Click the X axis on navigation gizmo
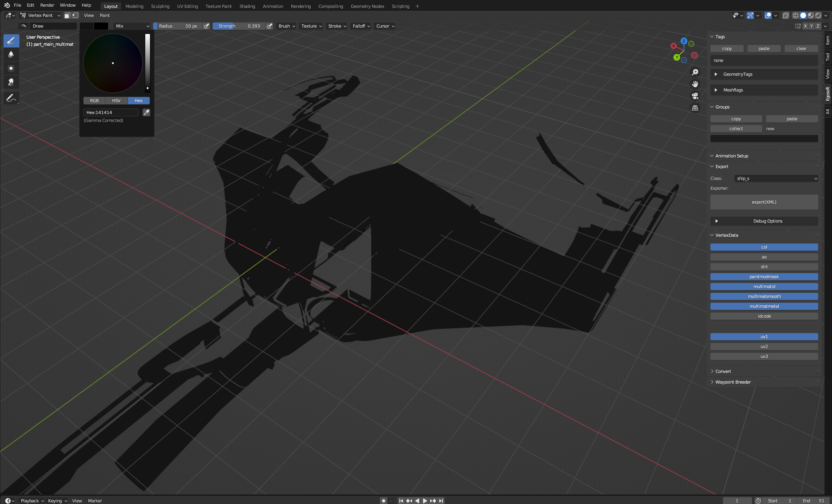 674,46
